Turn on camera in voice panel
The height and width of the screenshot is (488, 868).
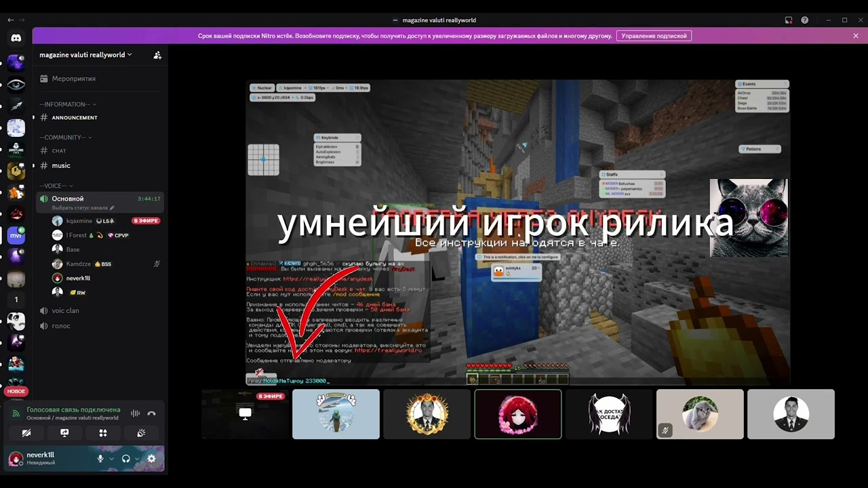coord(26,433)
